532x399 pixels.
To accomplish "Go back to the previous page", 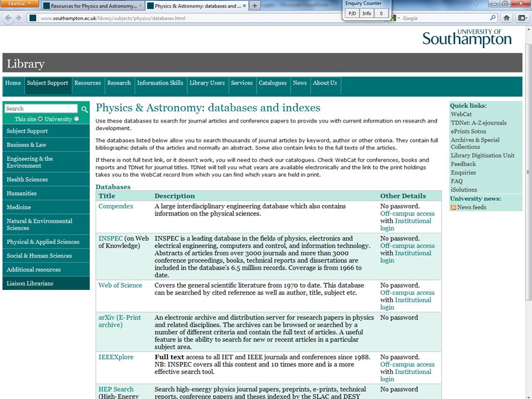I will coord(8,18).
